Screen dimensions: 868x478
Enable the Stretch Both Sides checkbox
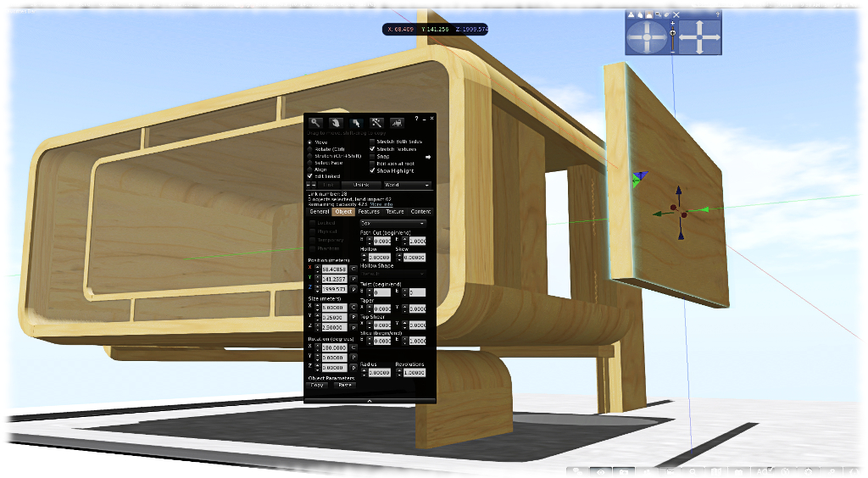pos(372,142)
